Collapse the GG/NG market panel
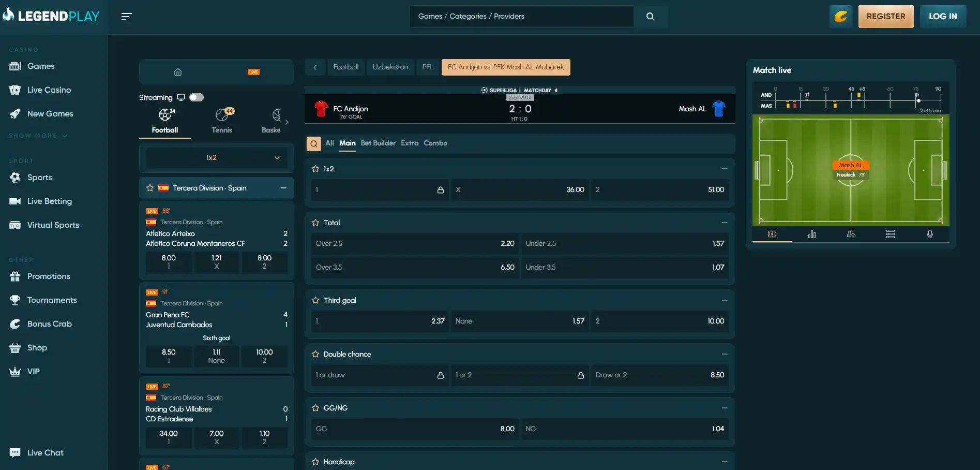980x470 pixels. coord(725,408)
